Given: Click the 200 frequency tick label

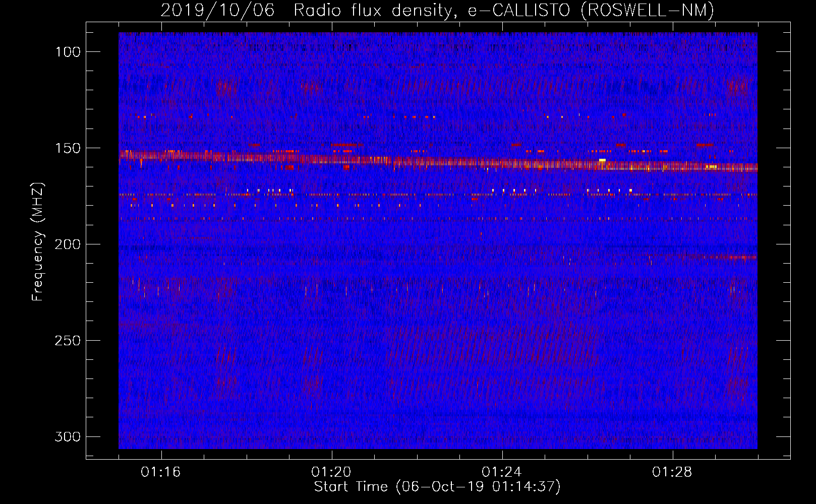Looking at the screenshot, I should click(68, 244).
